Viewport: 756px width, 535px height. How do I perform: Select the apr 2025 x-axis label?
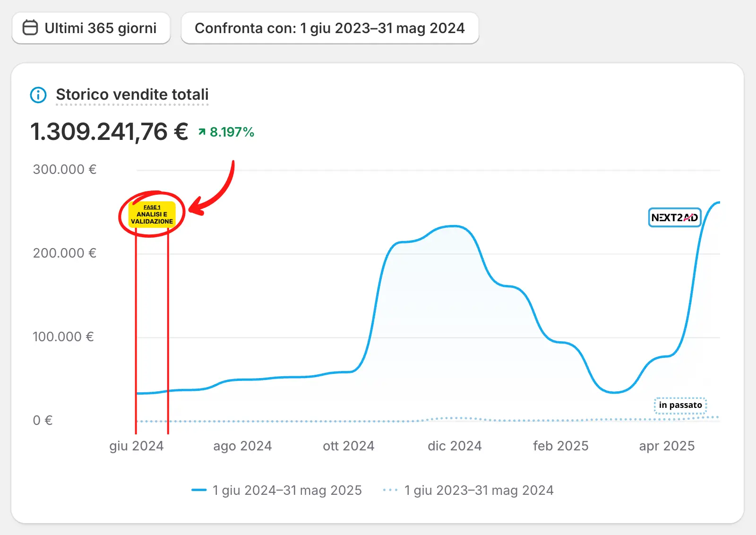(667, 446)
